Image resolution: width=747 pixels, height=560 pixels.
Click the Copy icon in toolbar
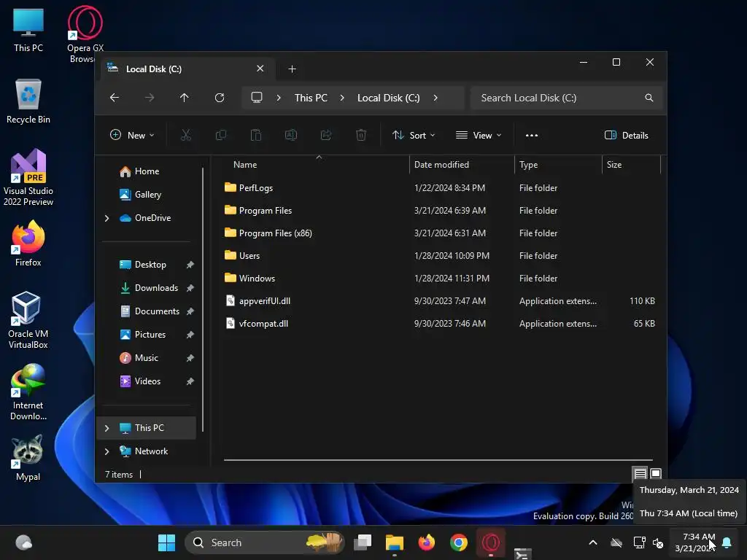[220, 135]
